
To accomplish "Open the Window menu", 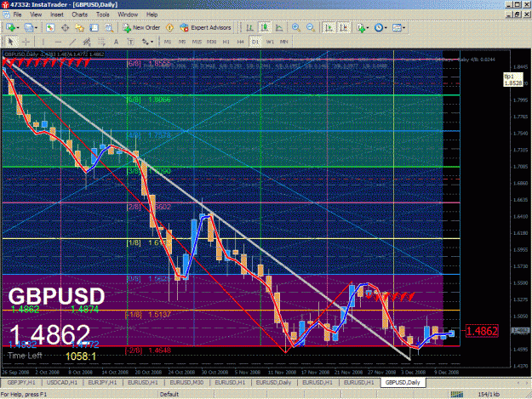I will click(128, 14).
